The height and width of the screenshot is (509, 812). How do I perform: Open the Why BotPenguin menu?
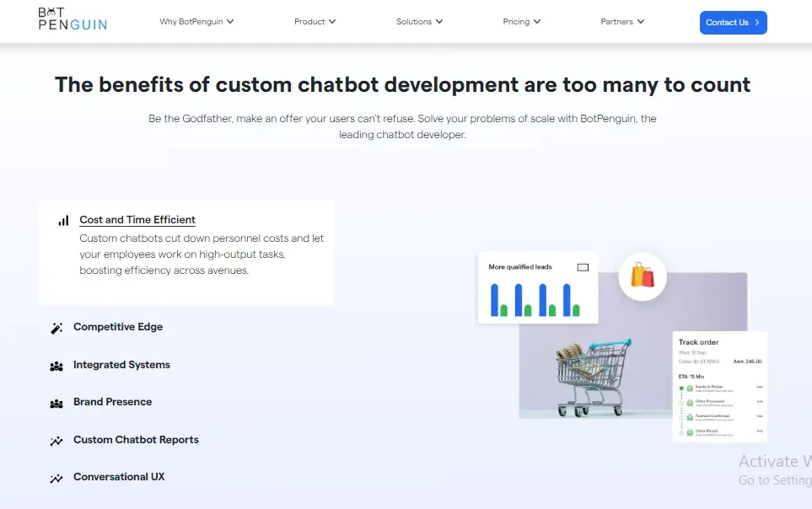196,22
